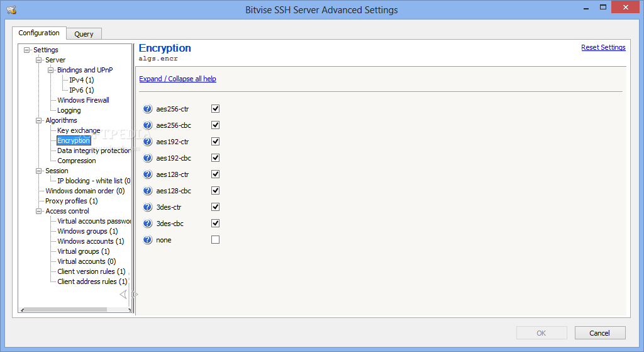644x352 pixels.
Task: Open Client address rules (1)
Action: [x=92, y=281]
